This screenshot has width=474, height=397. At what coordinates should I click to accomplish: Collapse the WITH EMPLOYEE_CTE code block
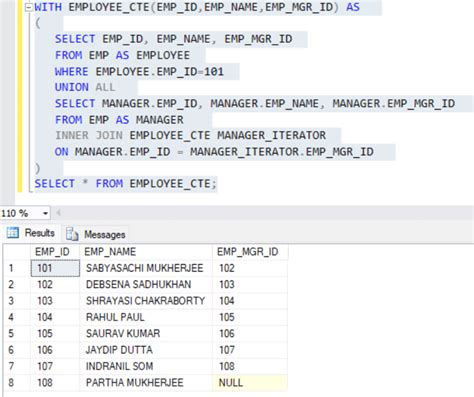(29, 7)
